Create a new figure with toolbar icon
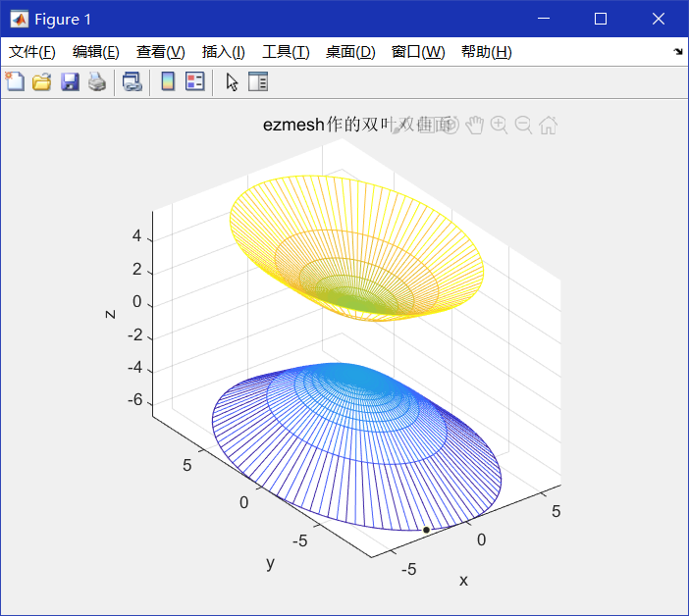The width and height of the screenshot is (689, 616). (15, 81)
